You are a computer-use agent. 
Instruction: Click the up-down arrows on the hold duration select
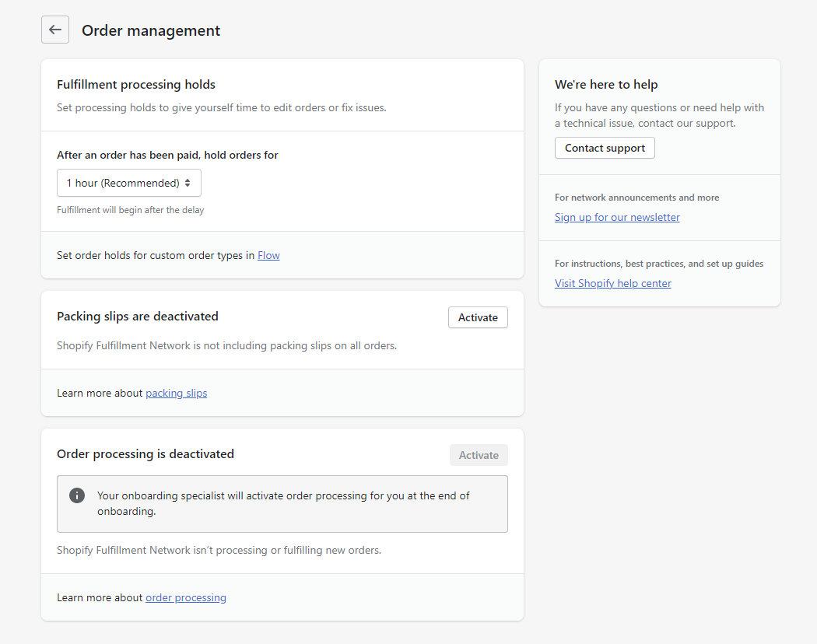tap(188, 183)
